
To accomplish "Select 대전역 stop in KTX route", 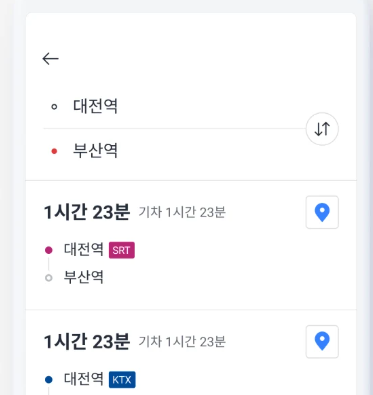I will click(84, 379).
